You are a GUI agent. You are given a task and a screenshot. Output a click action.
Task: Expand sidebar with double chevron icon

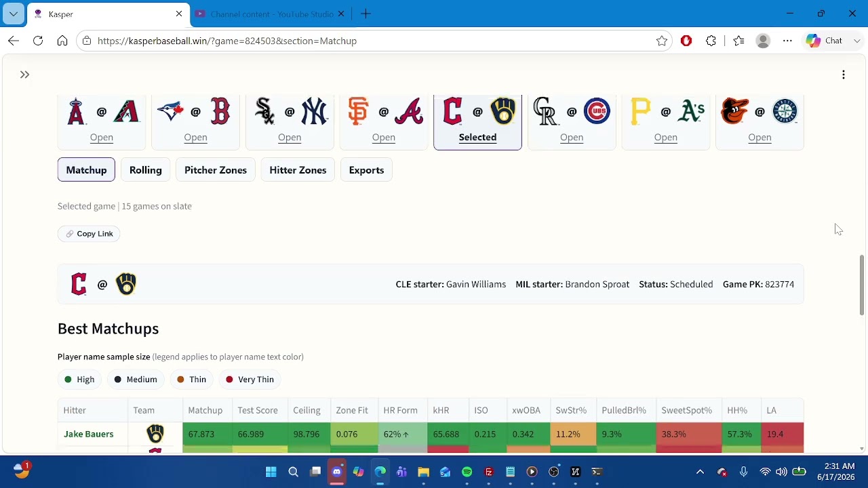pyautogui.click(x=24, y=75)
